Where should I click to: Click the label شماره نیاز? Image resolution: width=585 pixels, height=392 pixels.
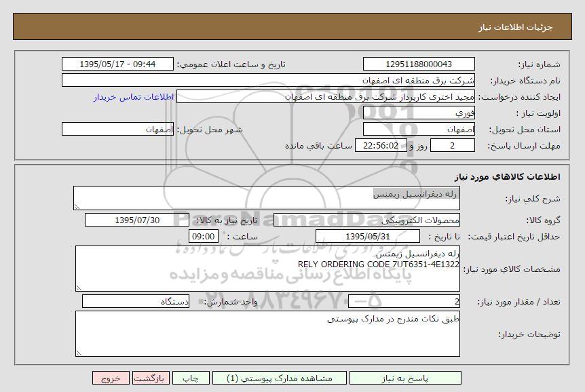tap(540, 64)
